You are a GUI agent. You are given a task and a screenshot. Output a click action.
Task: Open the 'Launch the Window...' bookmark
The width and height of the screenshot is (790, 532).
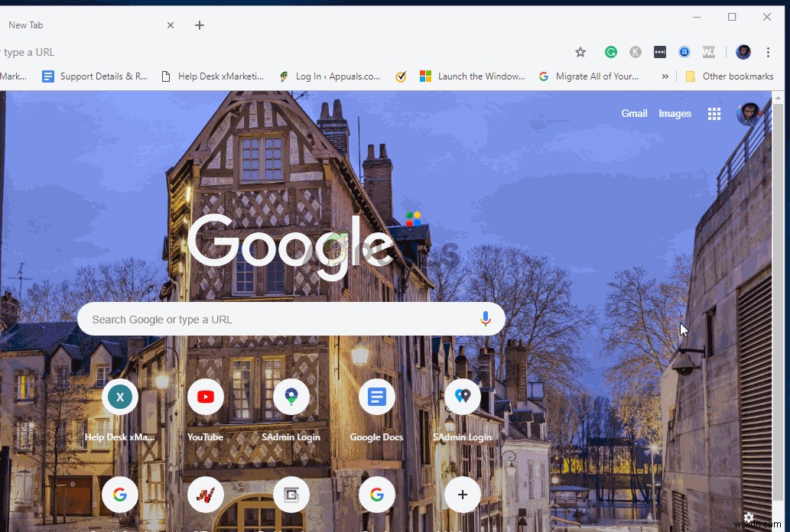(473, 76)
